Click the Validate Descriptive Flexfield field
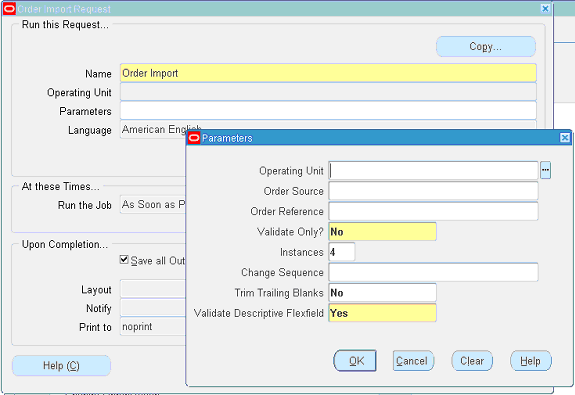Viewport: 575px width, 395px height. click(382, 313)
